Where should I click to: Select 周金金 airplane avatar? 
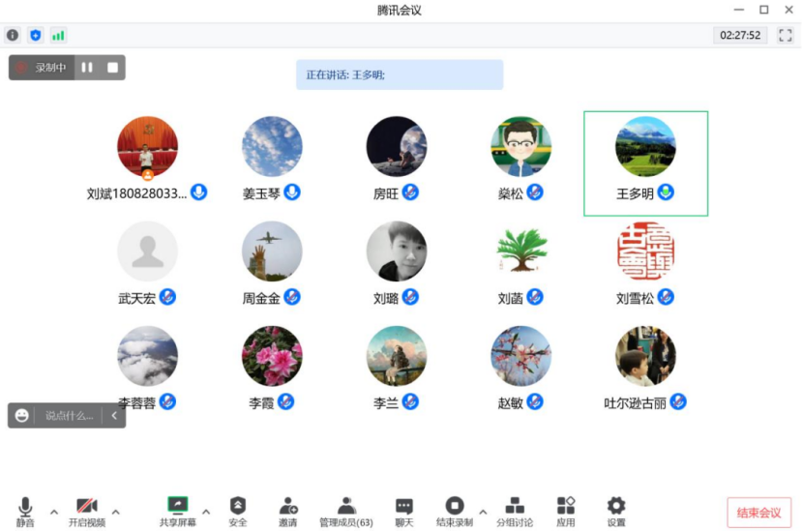point(272,251)
